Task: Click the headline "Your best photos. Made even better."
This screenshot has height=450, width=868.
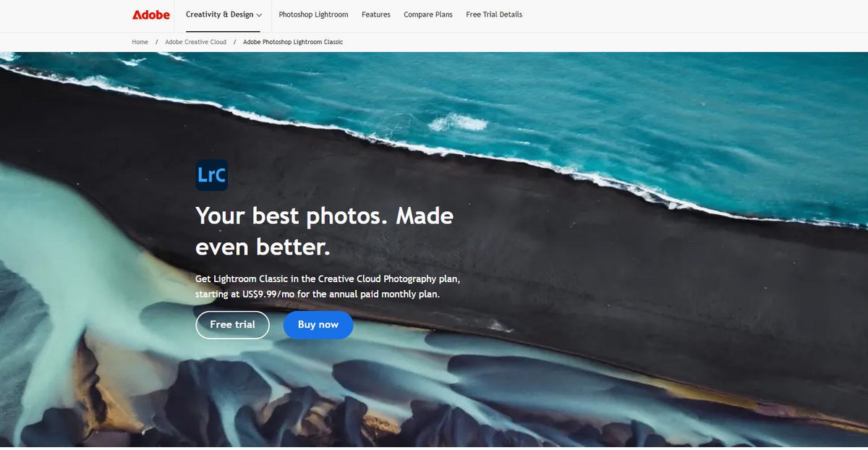Action: (x=325, y=232)
